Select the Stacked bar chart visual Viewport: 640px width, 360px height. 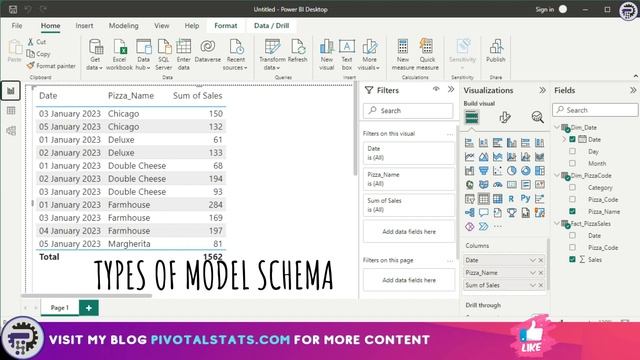[x=469, y=142]
